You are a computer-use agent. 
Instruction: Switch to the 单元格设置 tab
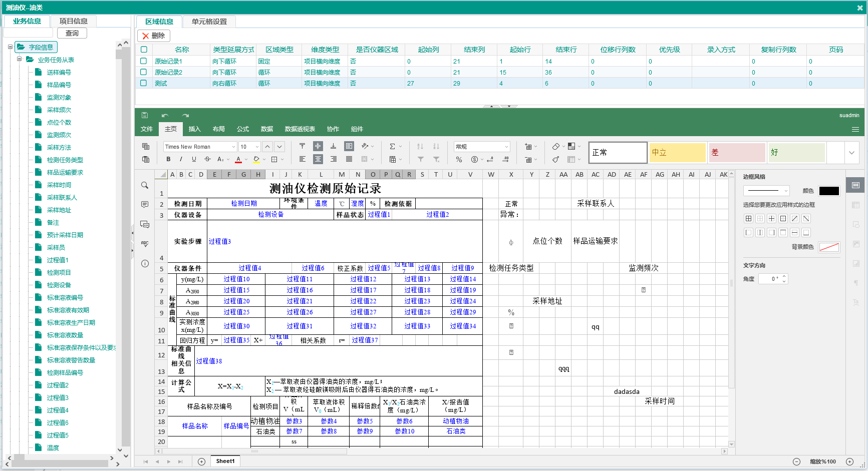[209, 22]
